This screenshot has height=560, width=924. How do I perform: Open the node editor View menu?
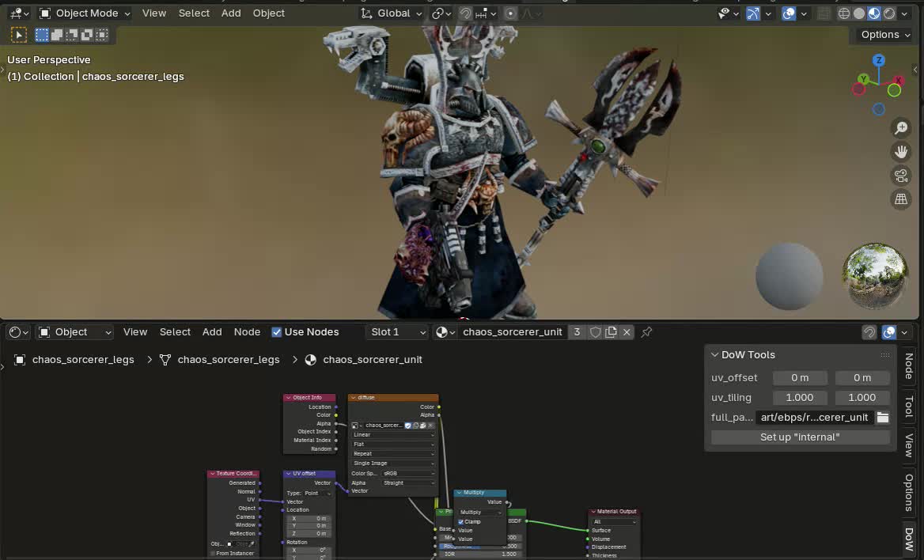point(135,332)
